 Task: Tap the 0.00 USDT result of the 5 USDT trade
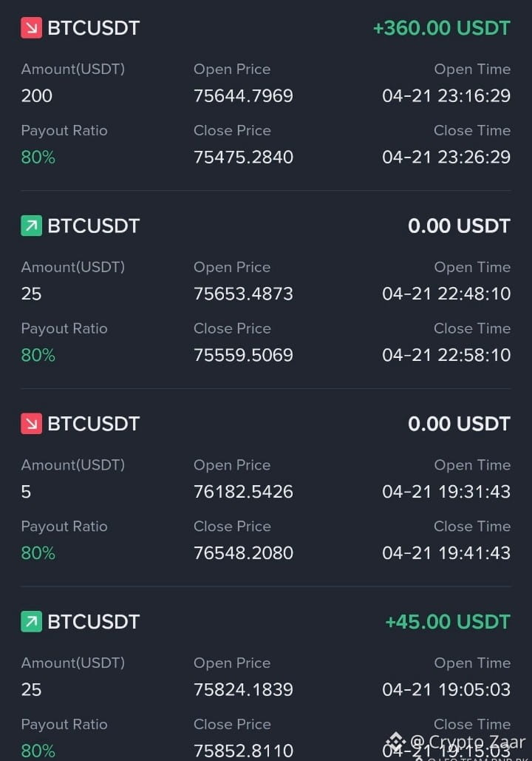[x=459, y=424]
